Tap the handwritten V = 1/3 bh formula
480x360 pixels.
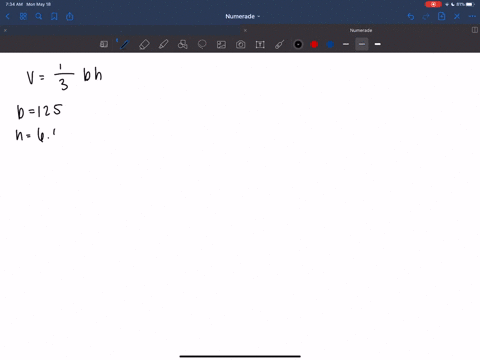point(64,77)
